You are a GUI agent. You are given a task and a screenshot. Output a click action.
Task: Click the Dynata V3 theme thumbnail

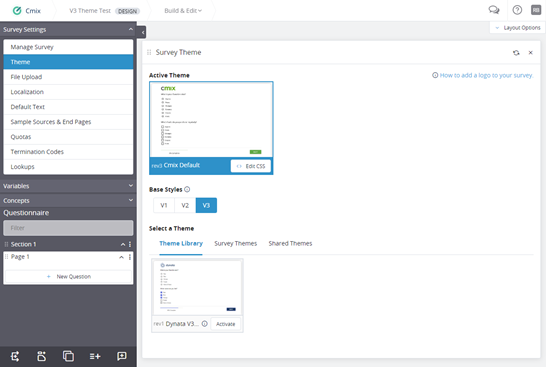[197, 288]
